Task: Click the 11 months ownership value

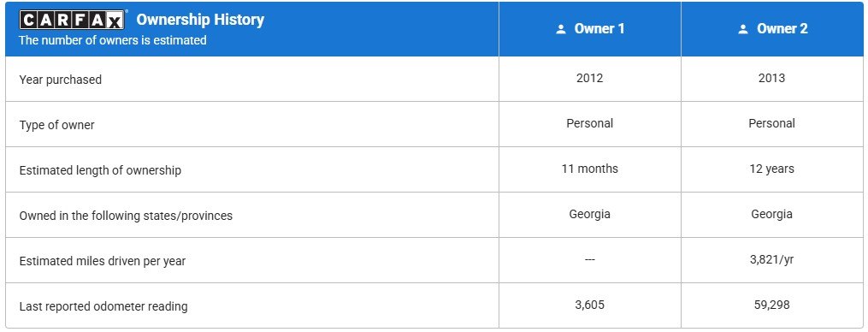Action: (589, 169)
